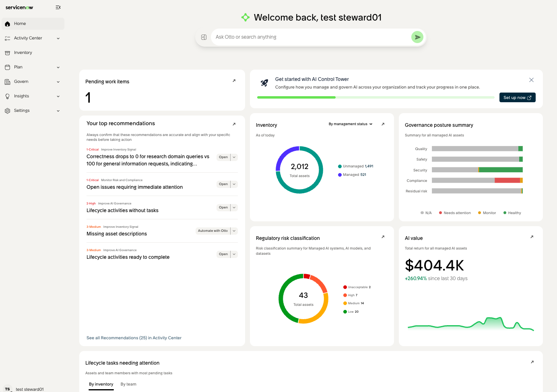Click the Unacceptable red legend swatch
This screenshot has height=392, width=557.
click(x=345, y=287)
